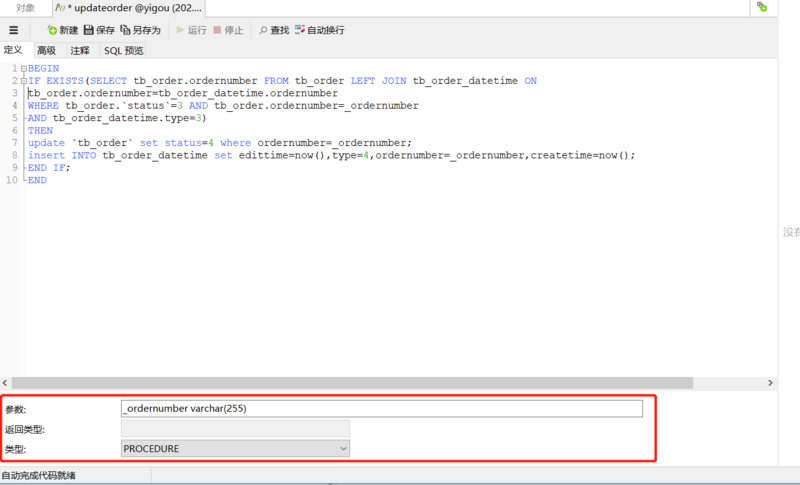800x485 pixels.
Task: Click 另存为 (Save As) in the toolbar
Action: tap(140, 30)
